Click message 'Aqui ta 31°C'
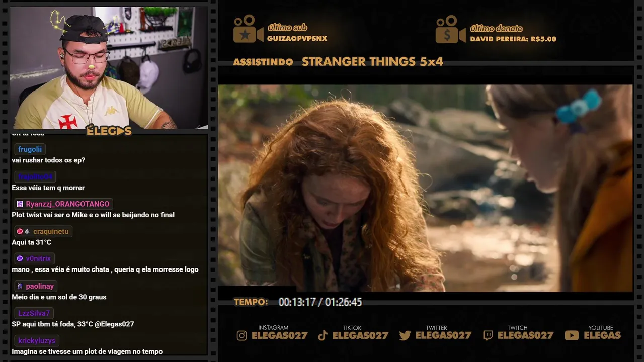 click(x=32, y=242)
